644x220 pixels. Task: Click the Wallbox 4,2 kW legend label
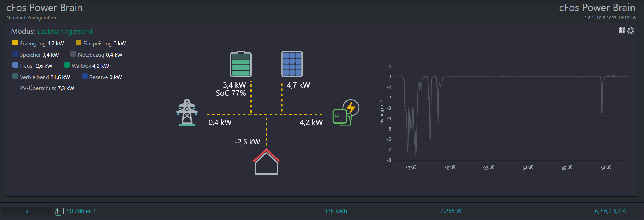point(90,66)
